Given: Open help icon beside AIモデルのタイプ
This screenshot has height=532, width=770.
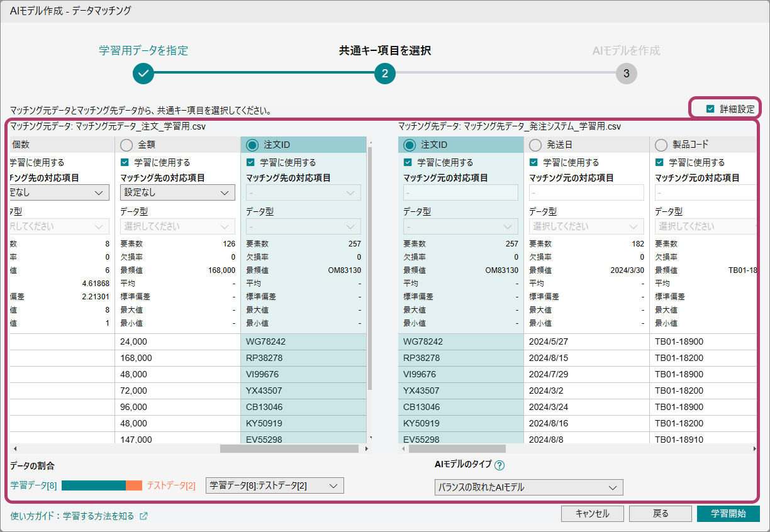Looking at the screenshot, I should [x=499, y=465].
